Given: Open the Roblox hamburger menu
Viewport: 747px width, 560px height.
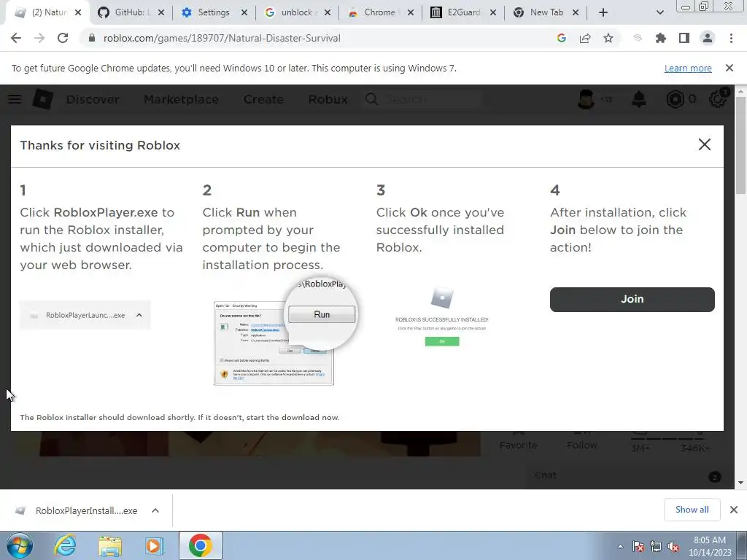Looking at the screenshot, I should tap(15, 99).
